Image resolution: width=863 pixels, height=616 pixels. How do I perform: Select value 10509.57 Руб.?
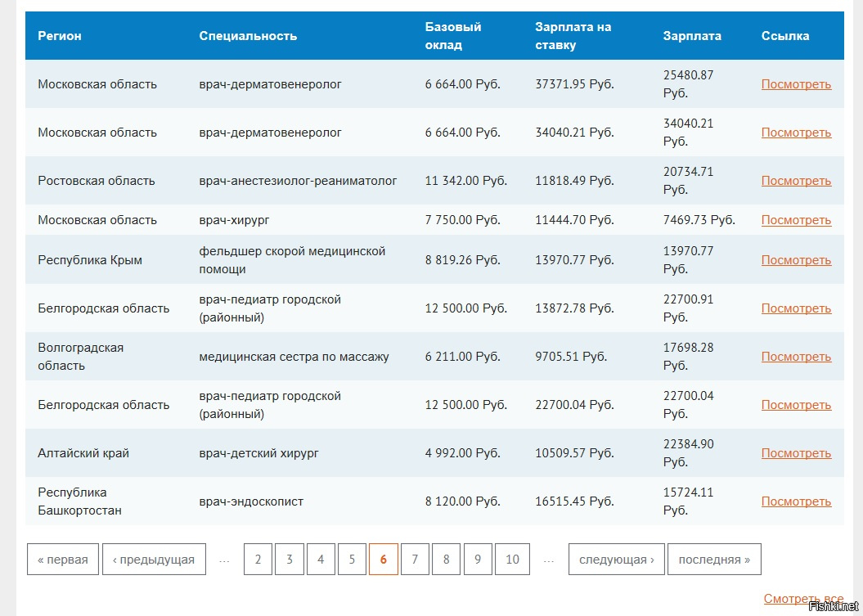point(574,453)
